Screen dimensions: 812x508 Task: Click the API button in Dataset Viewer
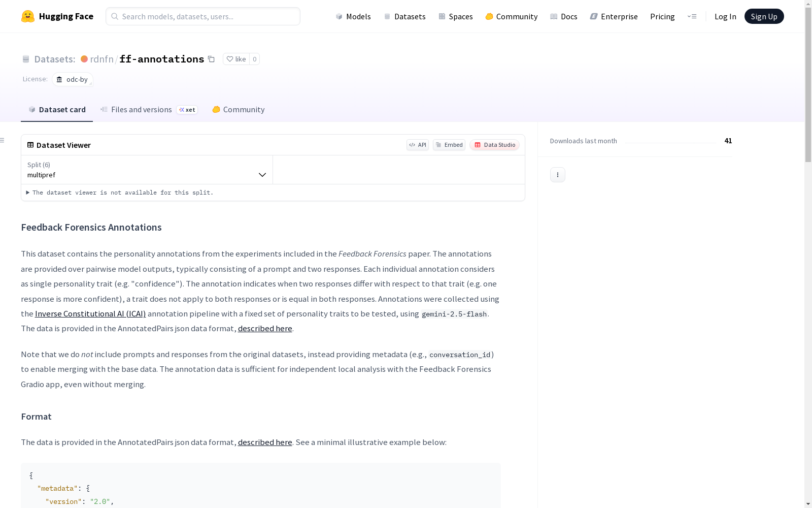(x=418, y=145)
